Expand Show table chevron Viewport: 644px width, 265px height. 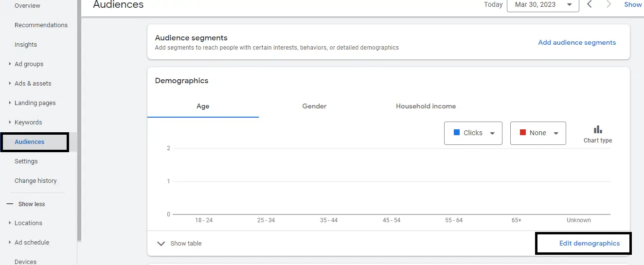[x=161, y=243]
